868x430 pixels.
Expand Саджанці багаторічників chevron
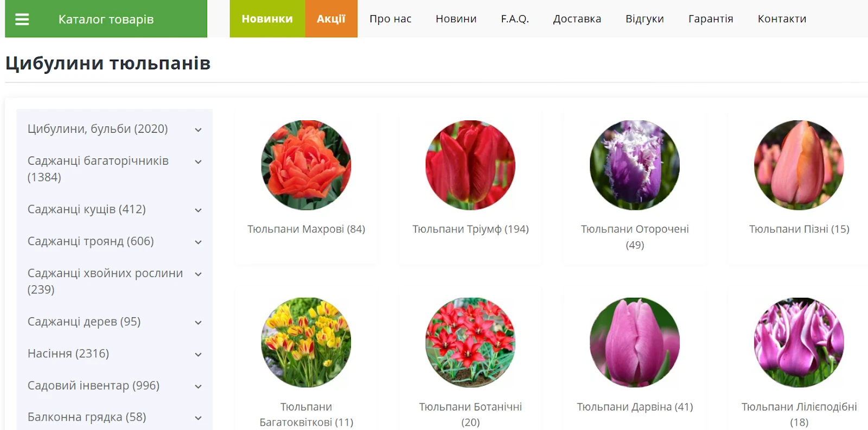pyautogui.click(x=199, y=162)
